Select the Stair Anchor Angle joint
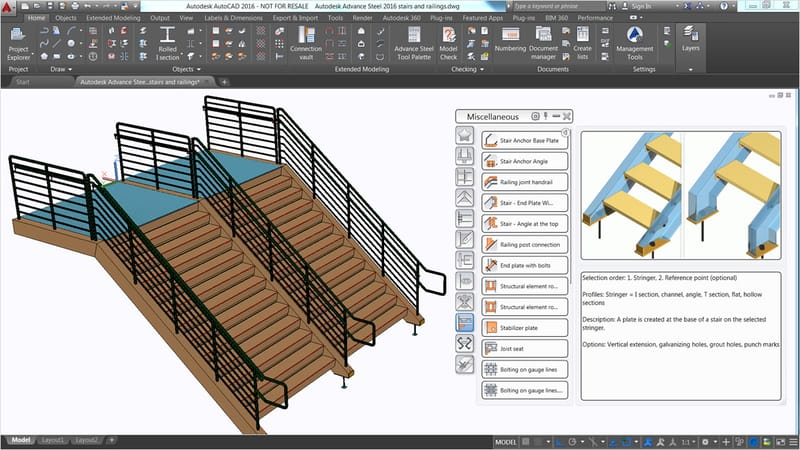This screenshot has height=450, width=800. pyautogui.click(x=524, y=161)
